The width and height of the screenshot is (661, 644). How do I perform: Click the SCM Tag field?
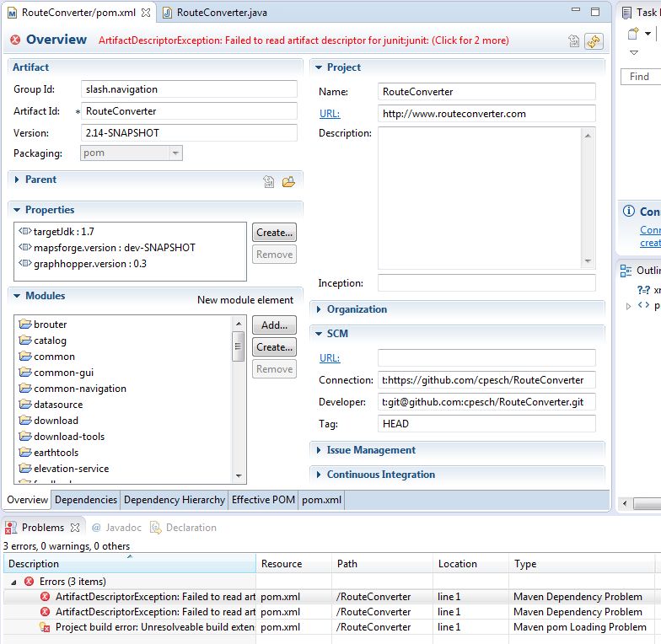point(486,423)
